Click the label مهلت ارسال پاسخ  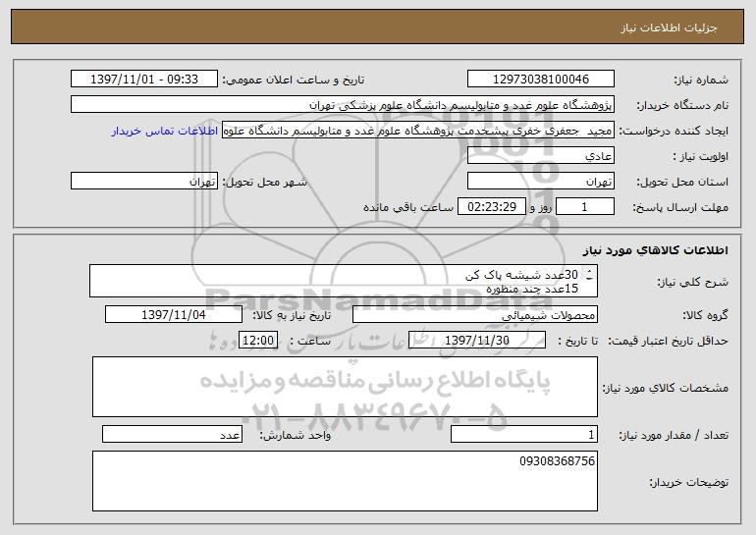click(x=680, y=207)
